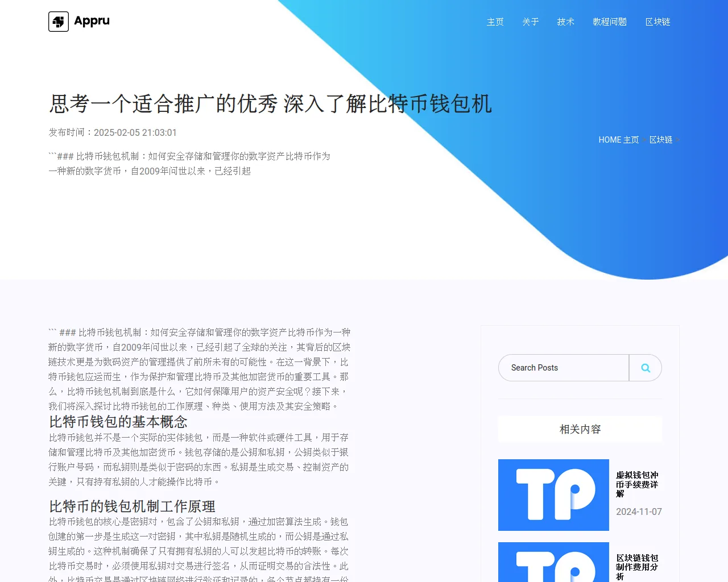Focus the Search Posts input field
Viewport: 728px width, 582px height.
tap(564, 368)
